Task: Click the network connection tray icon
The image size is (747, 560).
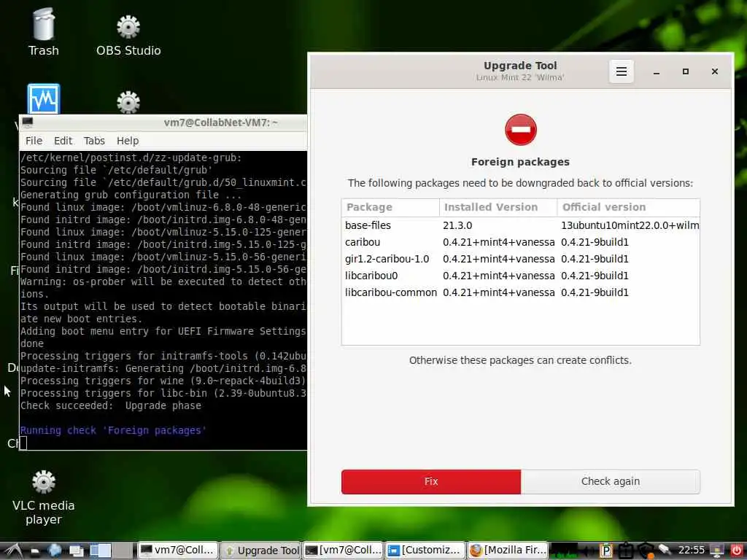Action: point(665,550)
